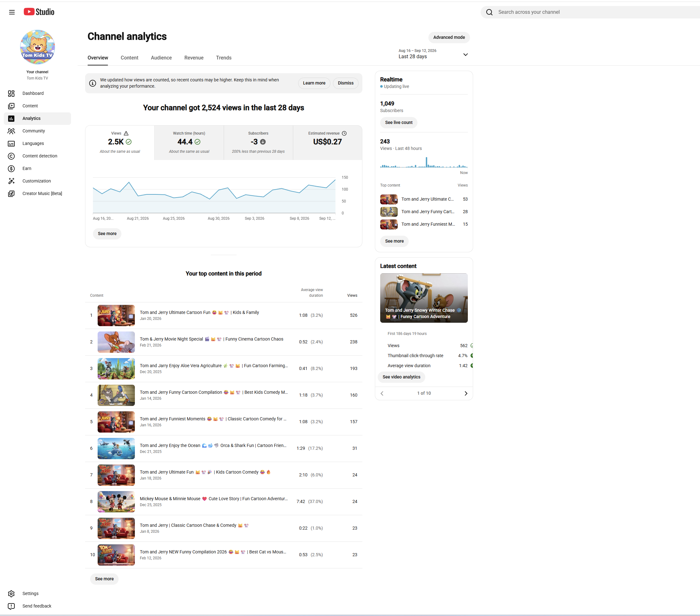Click See more below the top content table
This screenshot has width=700, height=616.
pos(105,579)
